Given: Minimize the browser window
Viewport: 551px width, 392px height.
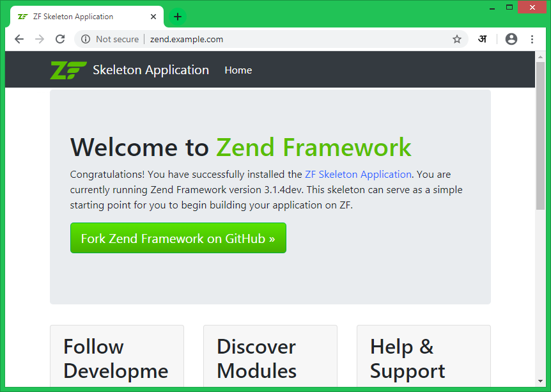Looking at the screenshot, I should [x=492, y=8].
